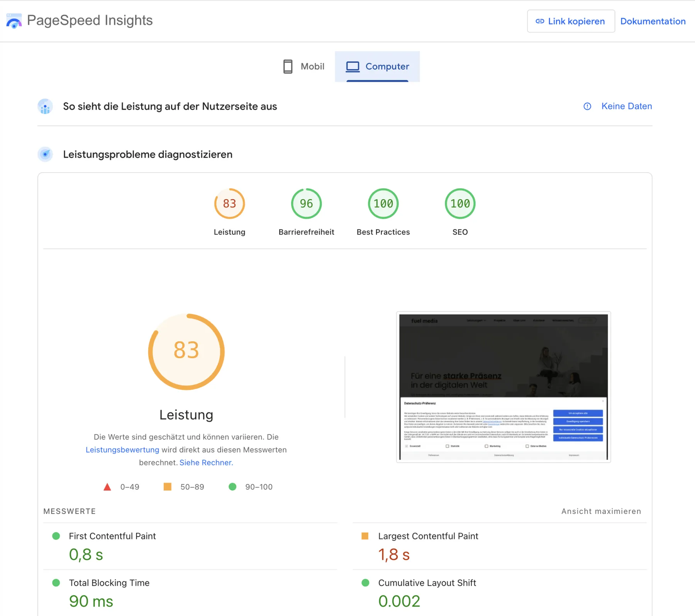The image size is (695, 616).
Task: Open the Siehe Rechner link
Action: 206,462
